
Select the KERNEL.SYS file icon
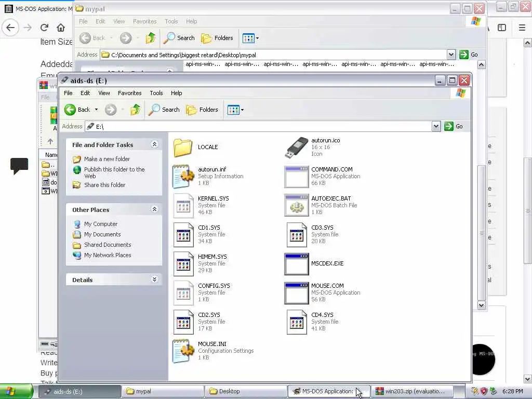click(x=183, y=205)
